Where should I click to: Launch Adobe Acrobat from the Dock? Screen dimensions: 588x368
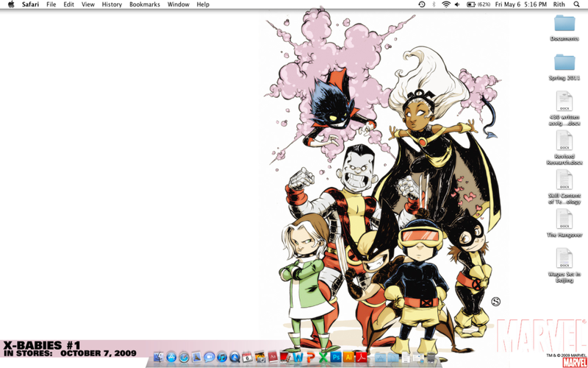pos(362,357)
